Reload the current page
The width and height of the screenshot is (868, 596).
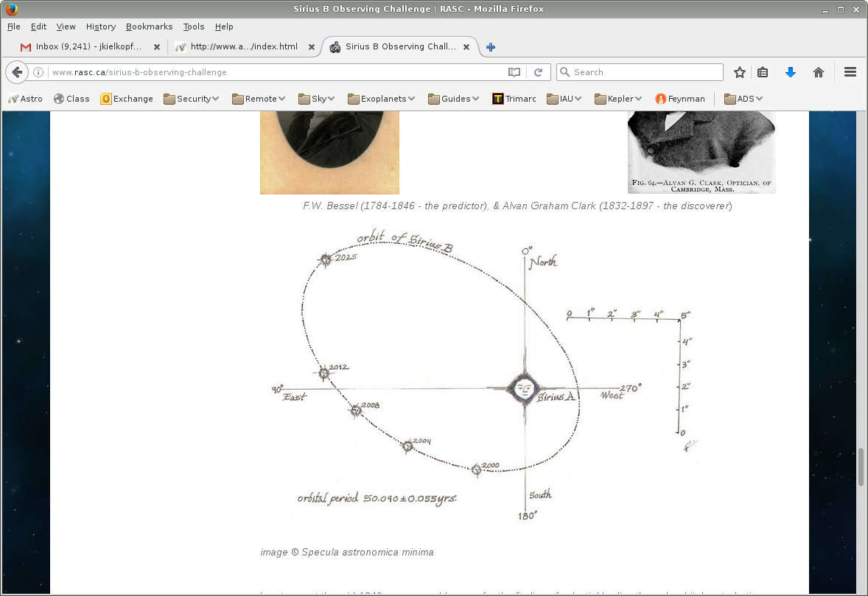pos(538,72)
